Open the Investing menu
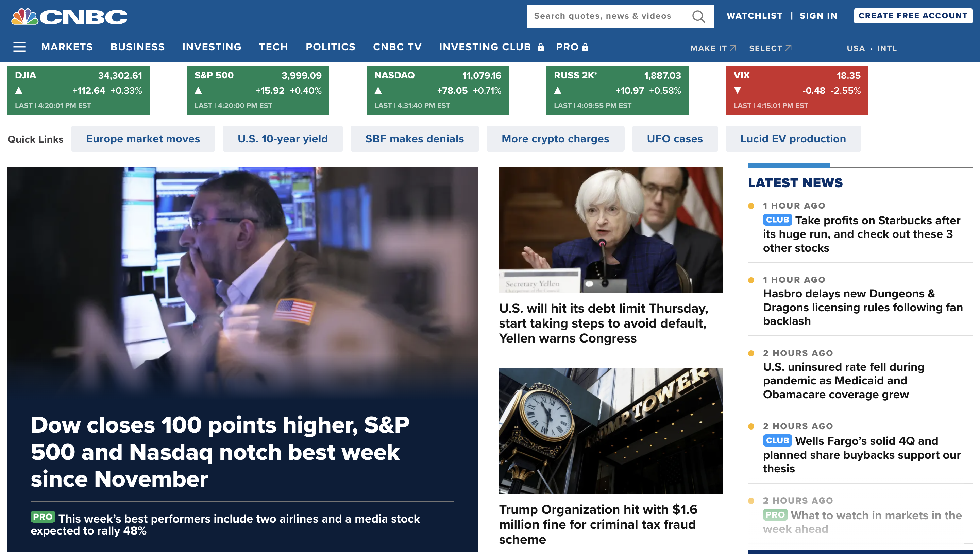The image size is (980, 560). tap(212, 47)
